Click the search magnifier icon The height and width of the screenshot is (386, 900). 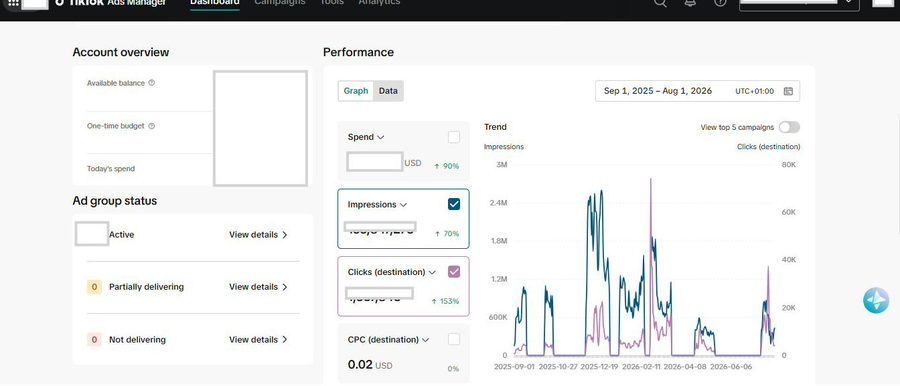click(661, 3)
